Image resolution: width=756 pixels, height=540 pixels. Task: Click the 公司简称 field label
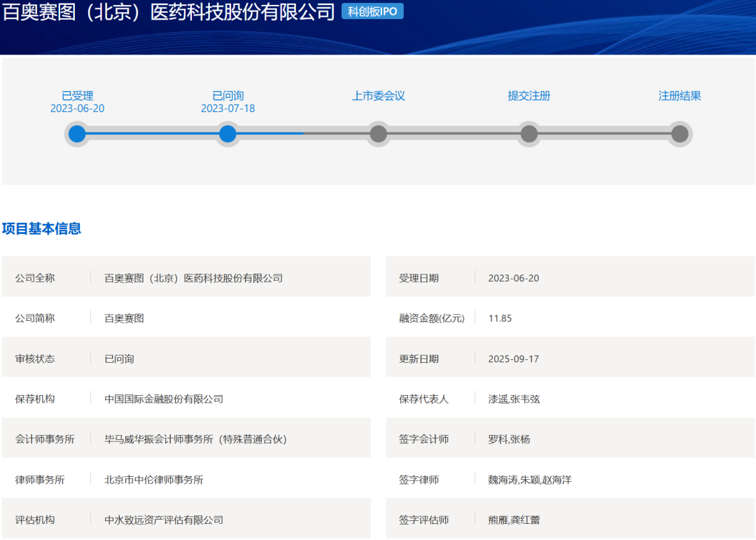click(35, 318)
